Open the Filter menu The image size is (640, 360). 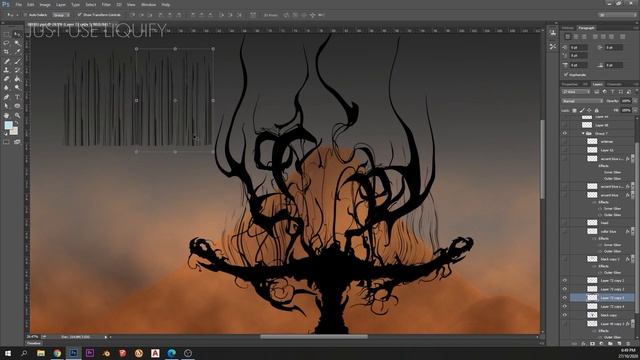point(106,4)
